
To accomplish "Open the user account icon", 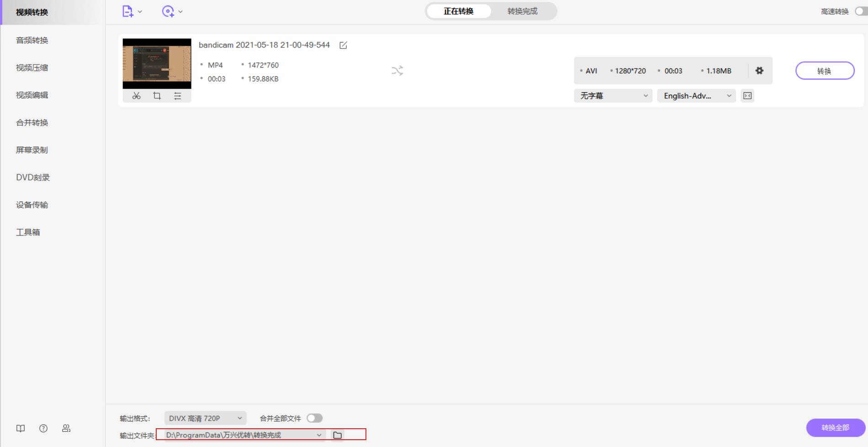I will tap(66, 428).
